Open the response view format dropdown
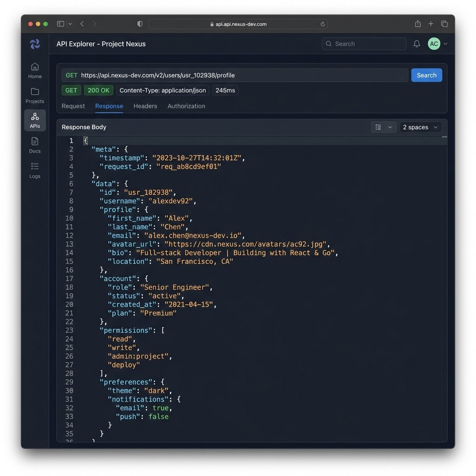The image size is (476, 476). pos(383,127)
